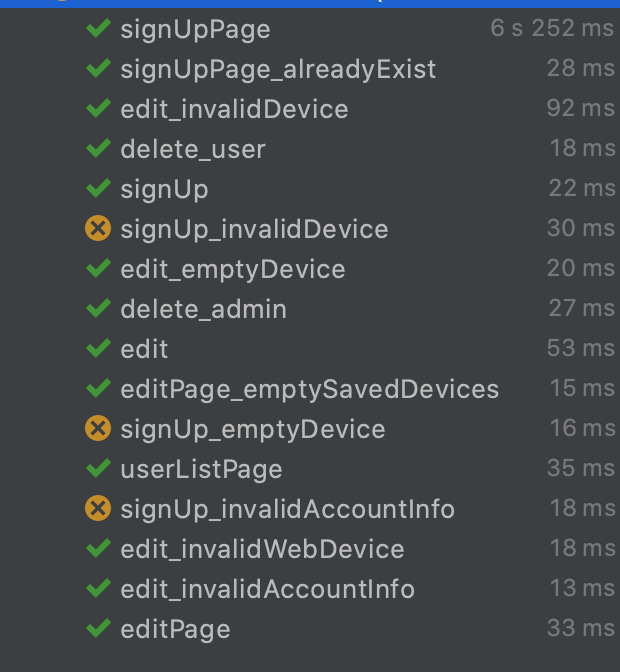Viewport: 620px width, 672px height.
Task: Click the test named edit
Action: (144, 349)
